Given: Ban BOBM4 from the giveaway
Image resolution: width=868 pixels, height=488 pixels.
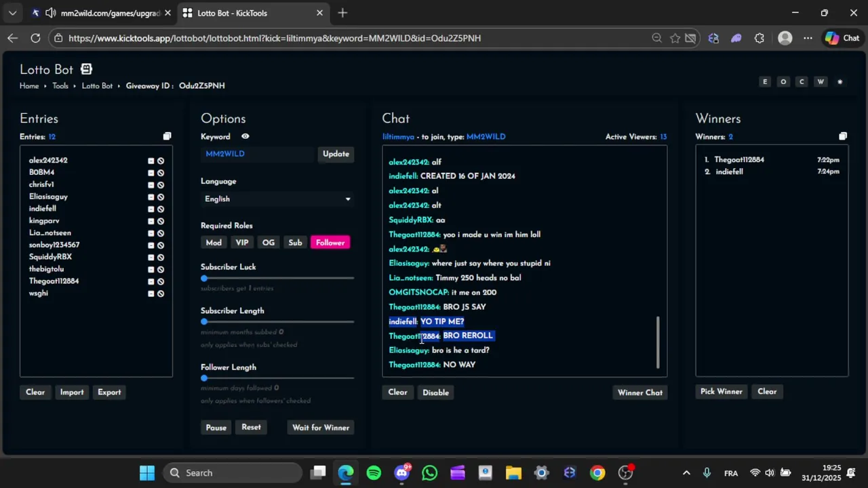Looking at the screenshot, I should pyautogui.click(x=161, y=173).
